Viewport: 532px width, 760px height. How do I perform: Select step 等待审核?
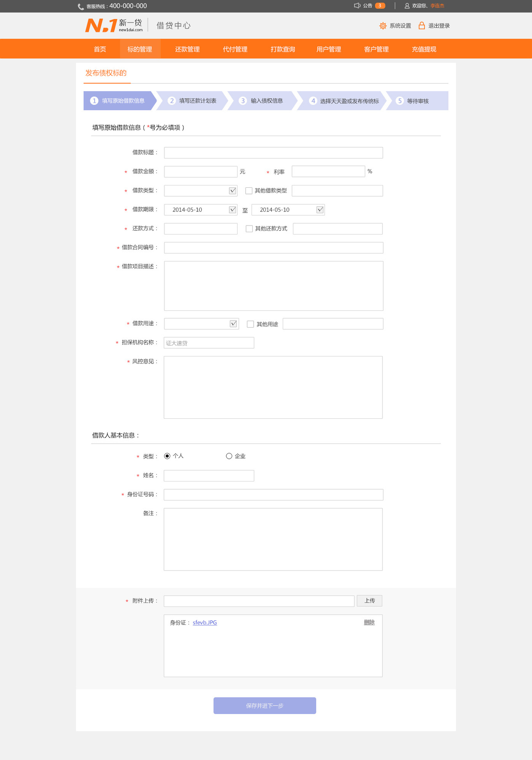(x=418, y=101)
